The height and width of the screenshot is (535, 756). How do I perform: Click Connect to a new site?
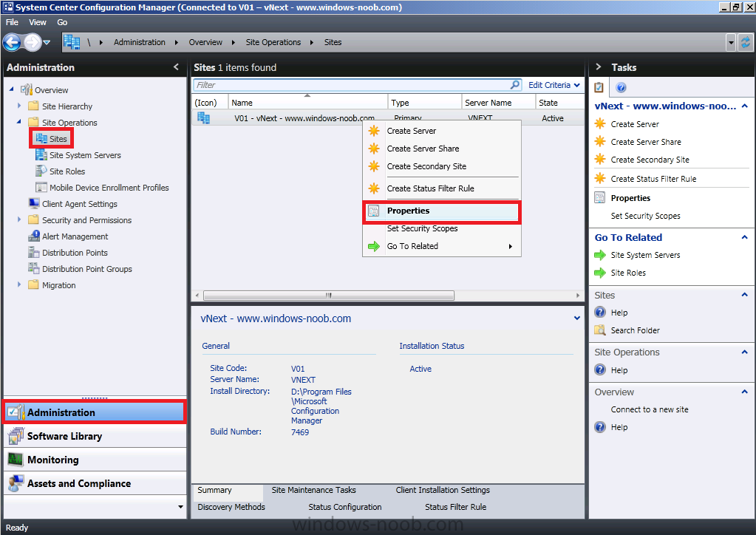coord(650,409)
